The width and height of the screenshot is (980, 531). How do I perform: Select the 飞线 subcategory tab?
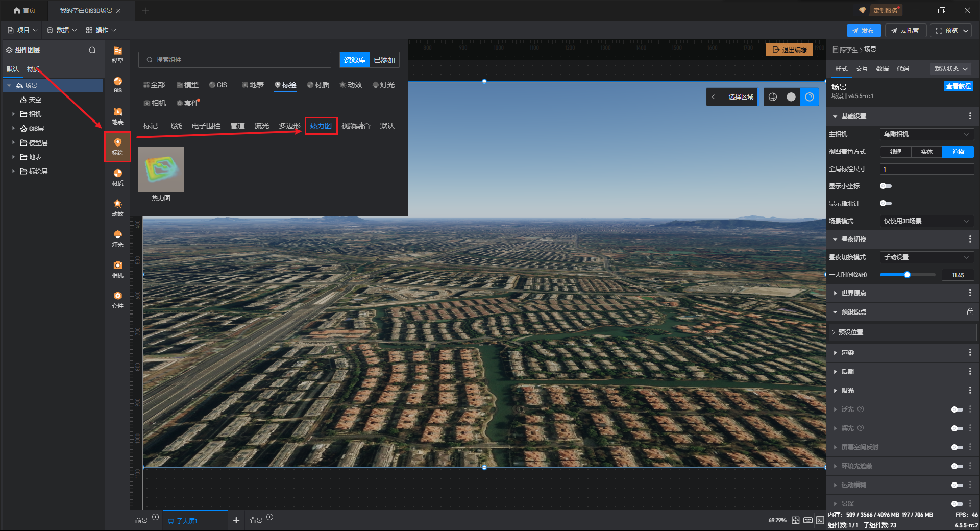coord(175,126)
